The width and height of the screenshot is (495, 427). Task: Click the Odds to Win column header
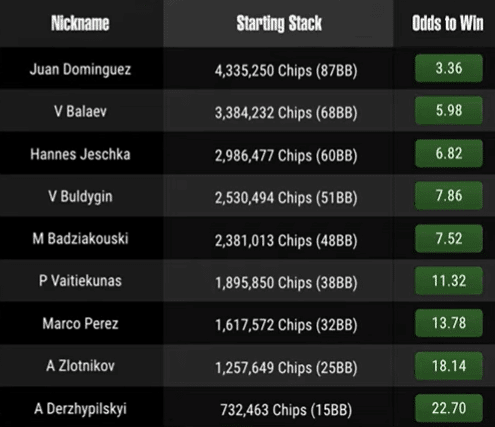click(447, 23)
